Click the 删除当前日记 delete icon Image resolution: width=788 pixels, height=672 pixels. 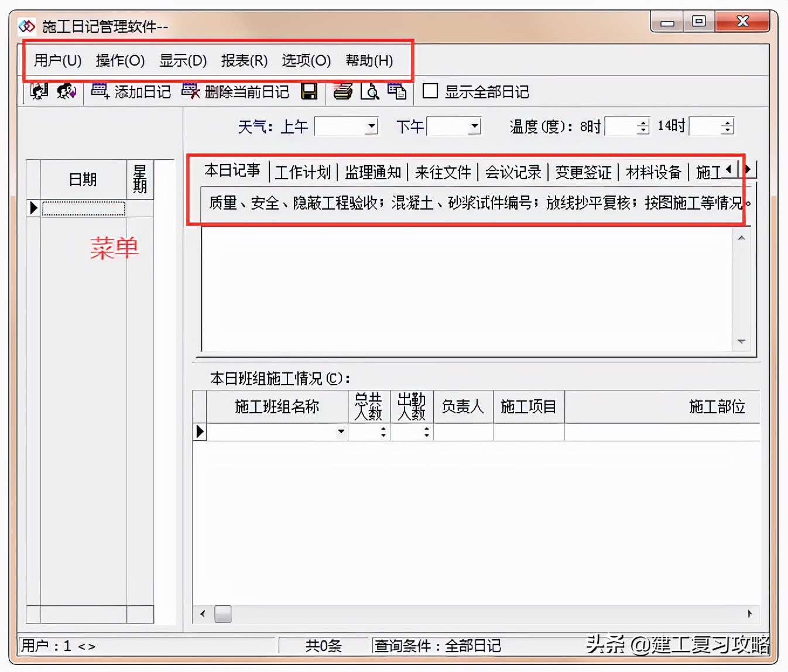click(190, 91)
